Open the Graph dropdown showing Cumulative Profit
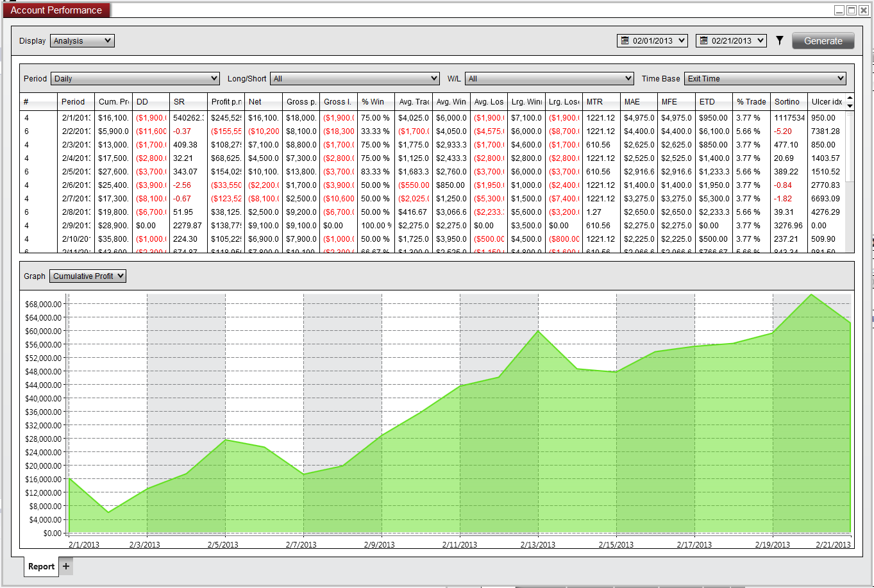The width and height of the screenshot is (874, 588). (x=88, y=276)
